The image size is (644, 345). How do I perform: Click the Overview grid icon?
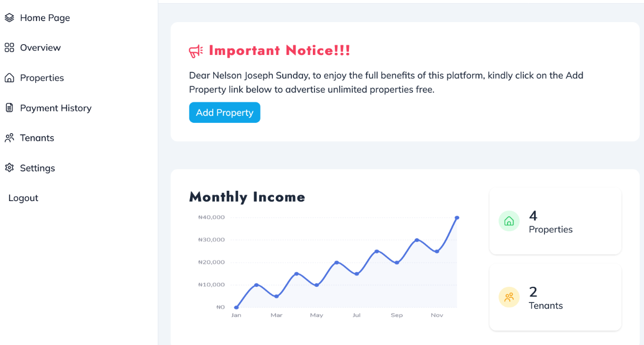(x=9, y=48)
